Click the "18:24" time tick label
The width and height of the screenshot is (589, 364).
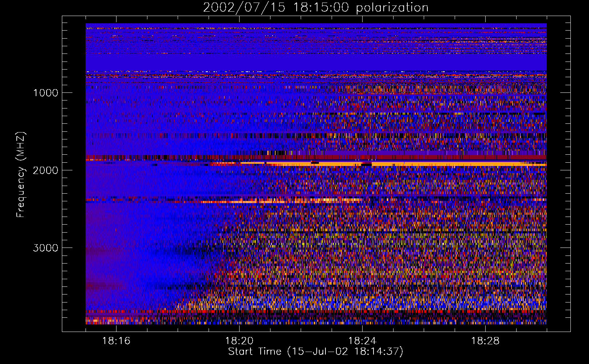point(362,341)
